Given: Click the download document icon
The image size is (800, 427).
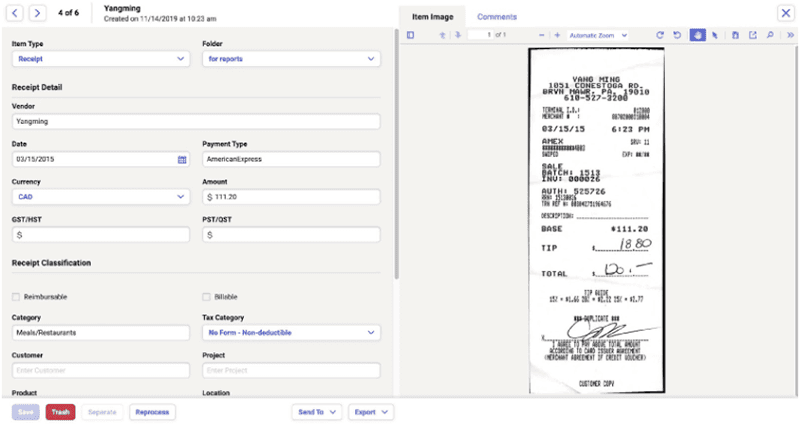Looking at the screenshot, I should (x=735, y=35).
